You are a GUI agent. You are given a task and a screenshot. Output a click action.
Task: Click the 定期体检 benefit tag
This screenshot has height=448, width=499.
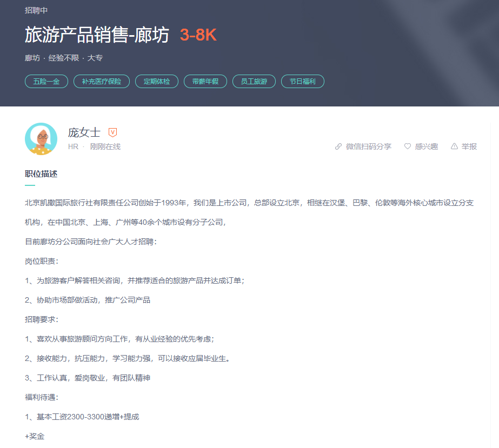pos(156,82)
